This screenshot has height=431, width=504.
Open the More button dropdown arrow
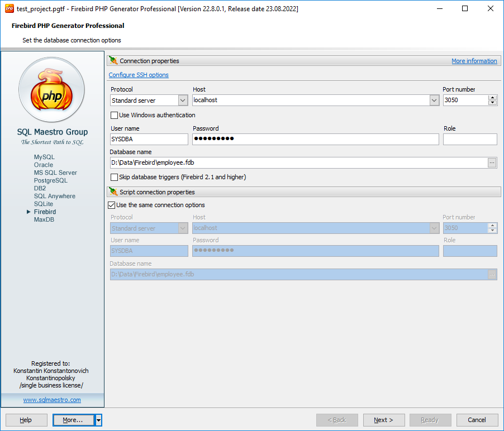click(x=98, y=420)
